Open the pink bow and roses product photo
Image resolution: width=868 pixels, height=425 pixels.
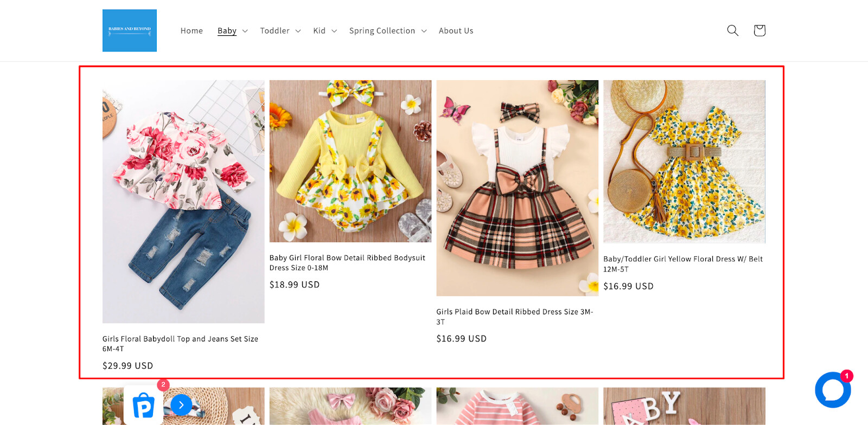(x=350, y=406)
